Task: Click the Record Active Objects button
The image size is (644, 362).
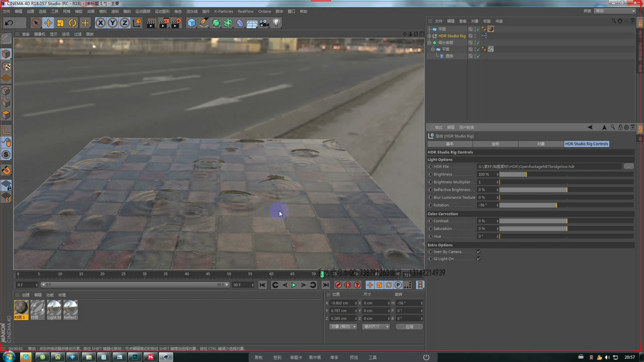Action: [338, 285]
